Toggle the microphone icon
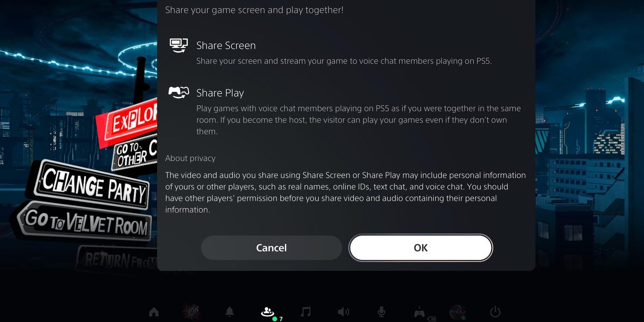Viewport: 644px width, 322px height. pyautogui.click(x=381, y=312)
